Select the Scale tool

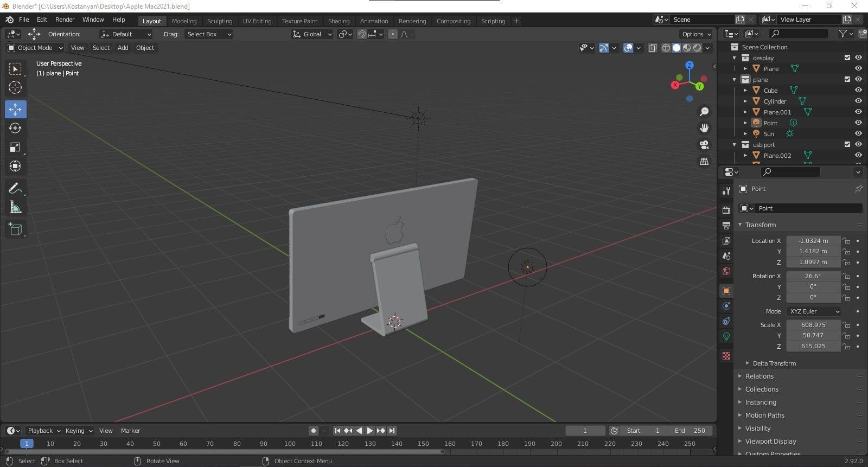click(15, 147)
